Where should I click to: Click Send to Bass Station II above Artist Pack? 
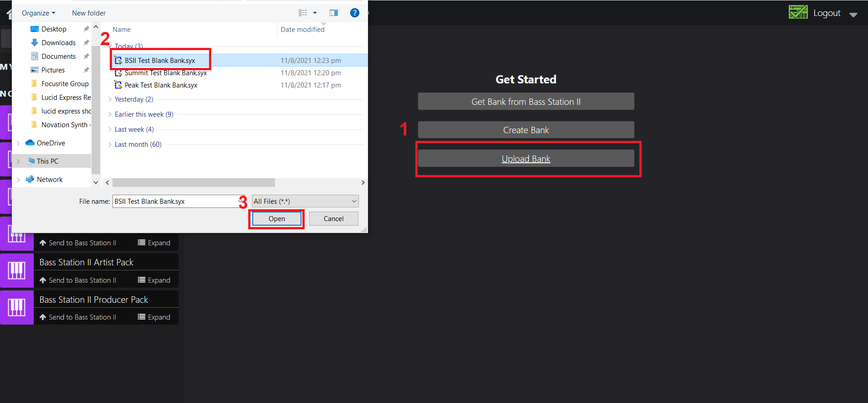point(78,243)
